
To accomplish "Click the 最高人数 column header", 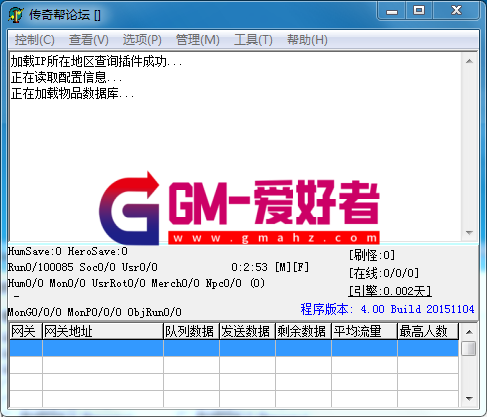I will click(x=428, y=331).
